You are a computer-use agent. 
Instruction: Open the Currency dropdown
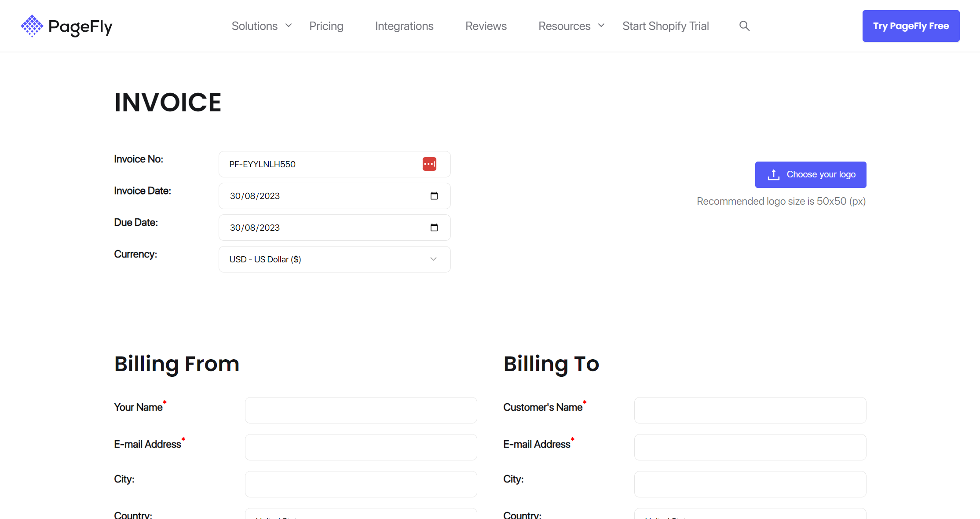click(334, 259)
